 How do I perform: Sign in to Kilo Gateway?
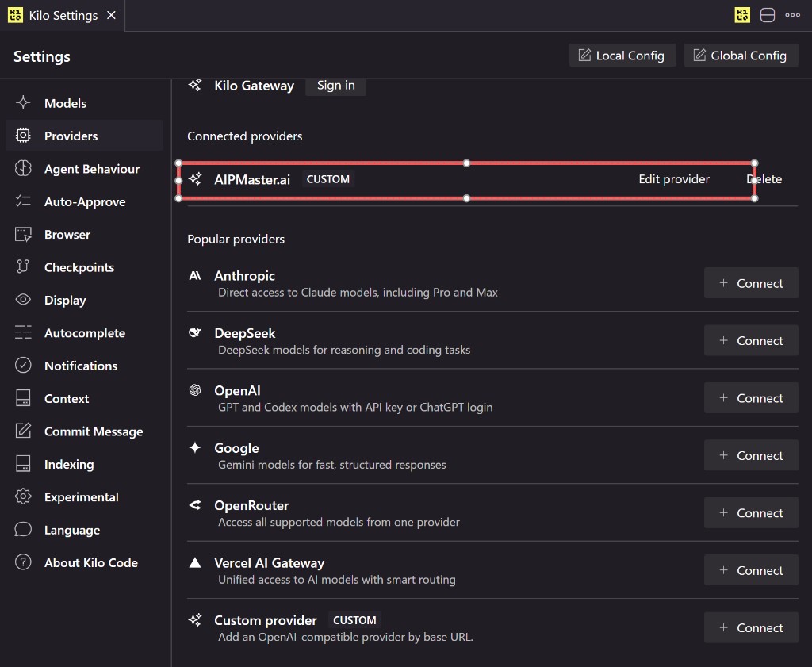point(335,86)
